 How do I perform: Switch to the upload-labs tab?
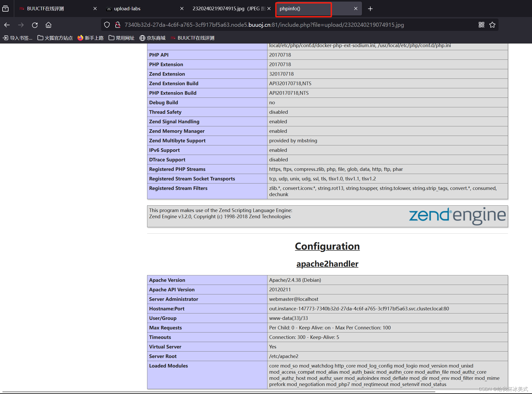[x=145, y=8]
